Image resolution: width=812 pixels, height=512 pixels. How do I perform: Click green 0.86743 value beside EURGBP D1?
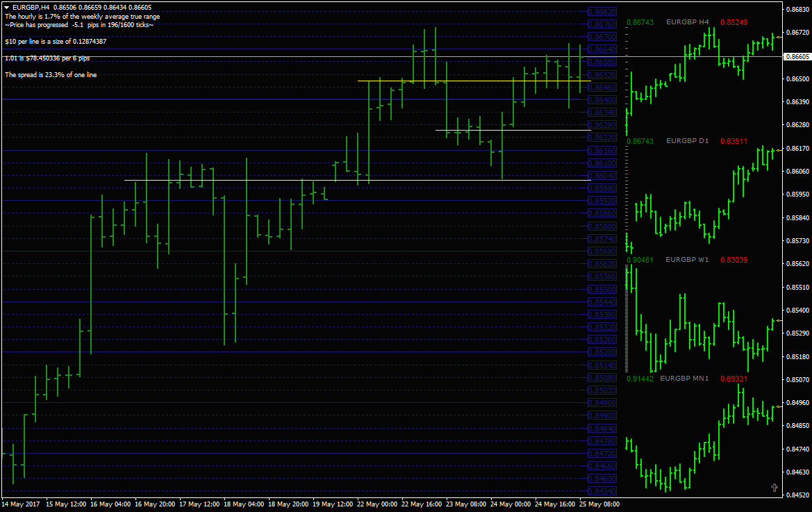pyautogui.click(x=640, y=141)
